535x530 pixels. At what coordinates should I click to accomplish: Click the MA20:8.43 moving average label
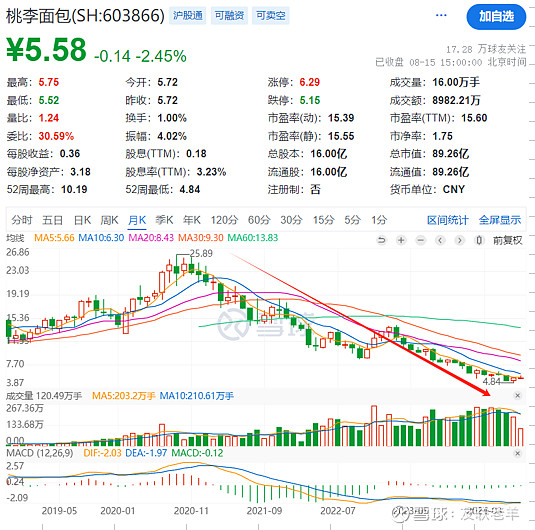151,238
